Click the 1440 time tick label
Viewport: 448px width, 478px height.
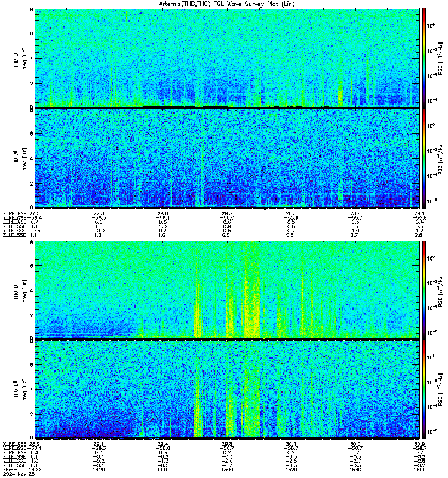[x=162, y=470]
